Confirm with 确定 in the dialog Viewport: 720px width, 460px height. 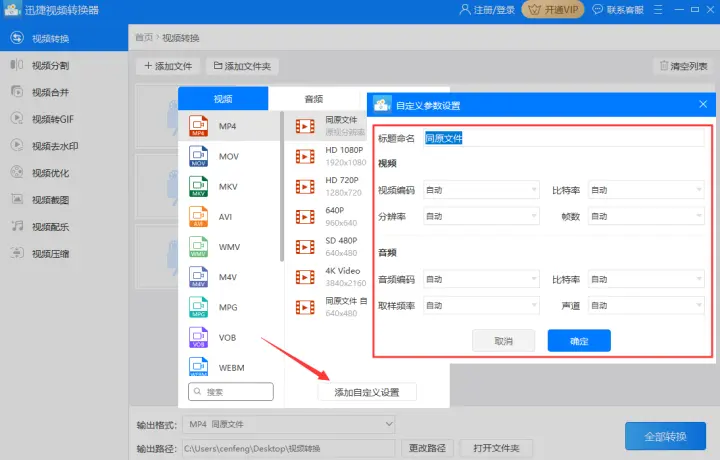579,341
